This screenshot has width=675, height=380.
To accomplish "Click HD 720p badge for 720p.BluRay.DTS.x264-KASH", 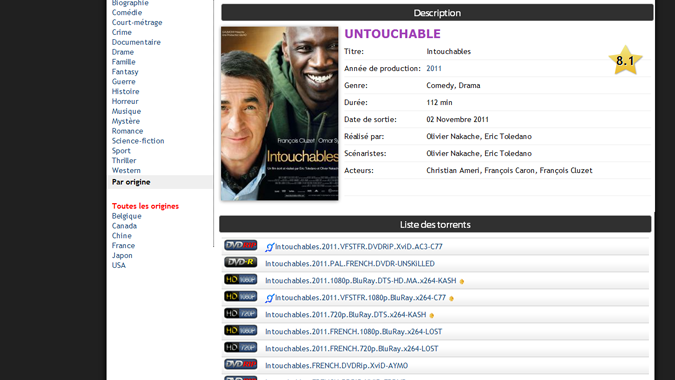I will click(x=241, y=313).
